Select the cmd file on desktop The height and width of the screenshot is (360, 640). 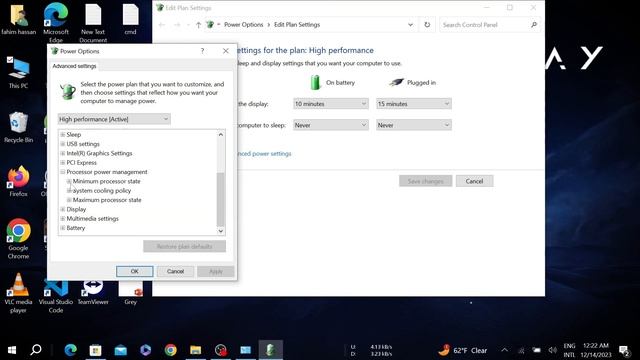click(131, 20)
